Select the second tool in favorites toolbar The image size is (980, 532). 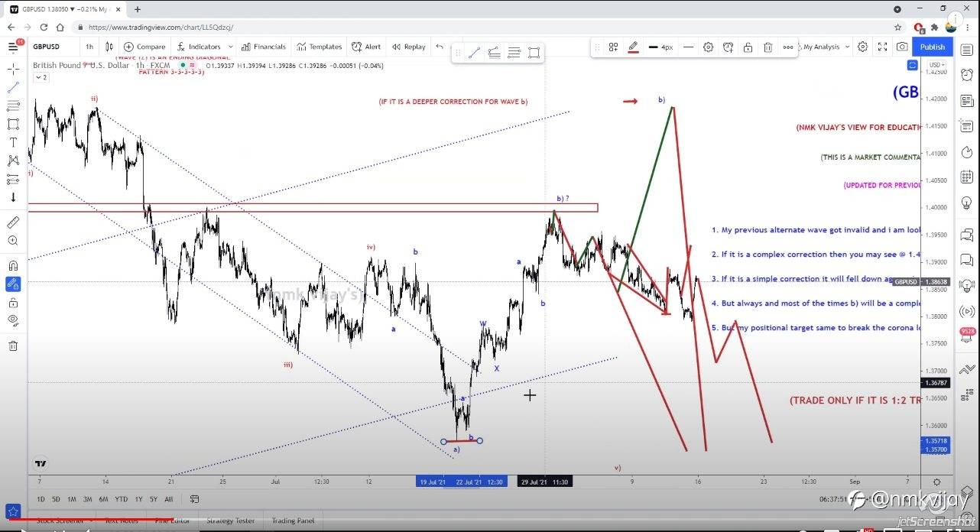494,53
